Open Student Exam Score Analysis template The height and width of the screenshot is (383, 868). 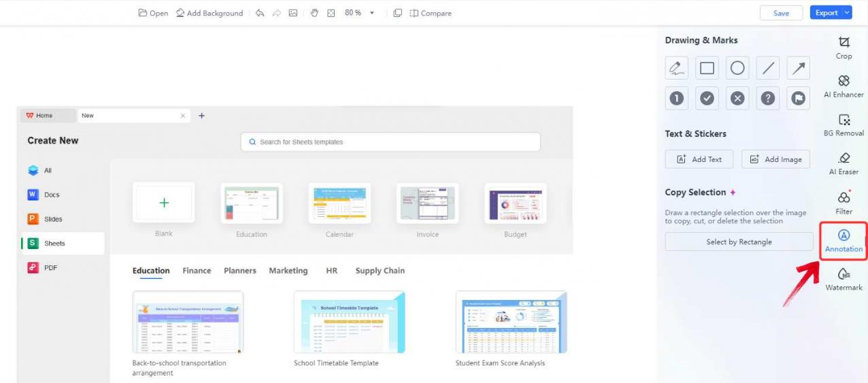[x=512, y=322]
